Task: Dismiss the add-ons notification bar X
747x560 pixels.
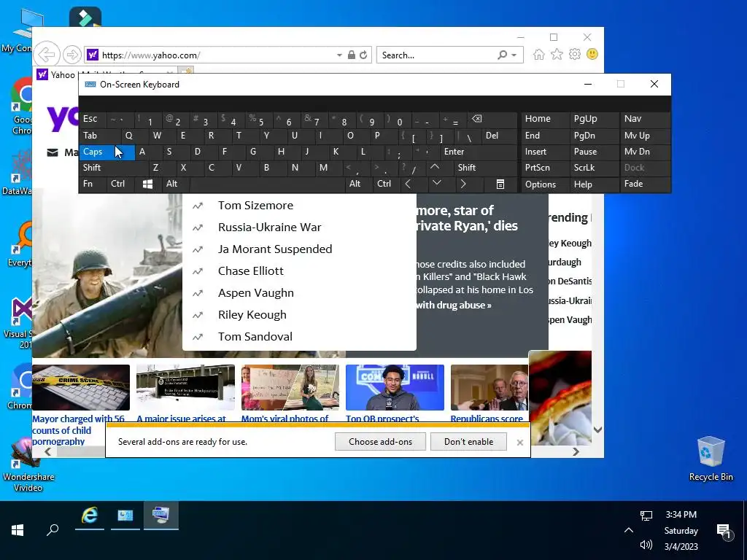Action: pyautogui.click(x=519, y=443)
